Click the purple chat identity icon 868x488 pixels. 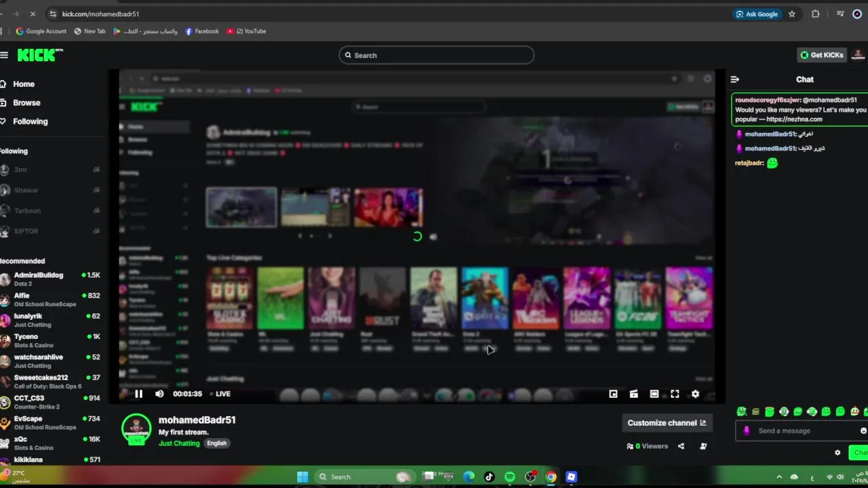point(747,431)
